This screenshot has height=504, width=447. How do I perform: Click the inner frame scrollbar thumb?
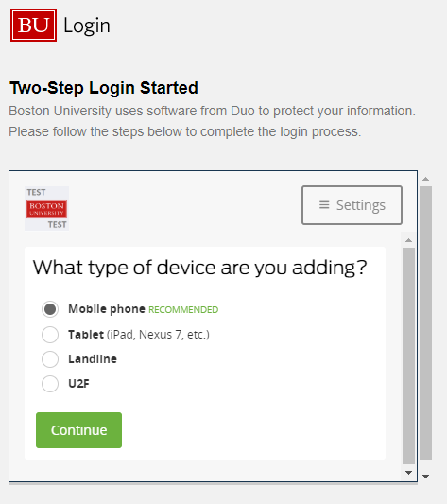pyautogui.click(x=409, y=356)
